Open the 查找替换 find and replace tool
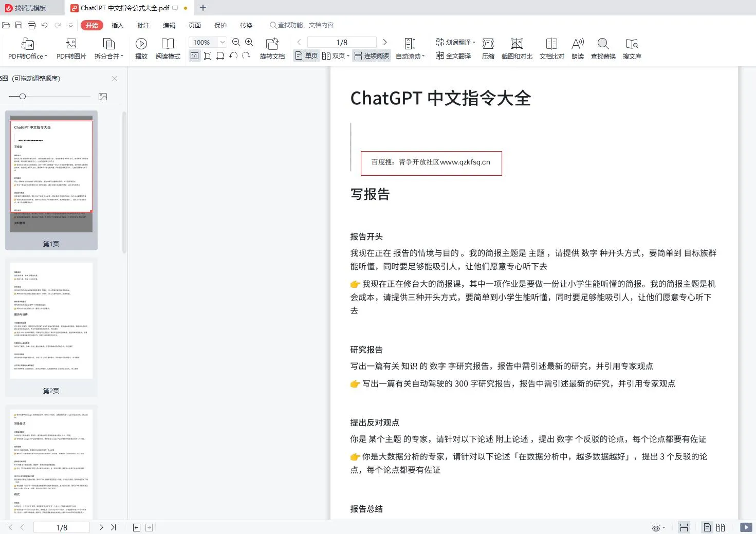Viewport: 756px width, 534px height. [603, 49]
